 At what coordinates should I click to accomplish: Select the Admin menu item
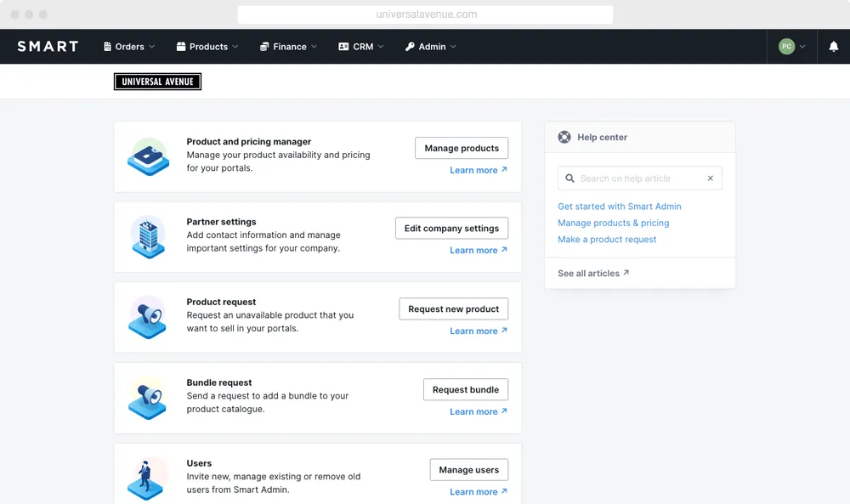coord(431,47)
